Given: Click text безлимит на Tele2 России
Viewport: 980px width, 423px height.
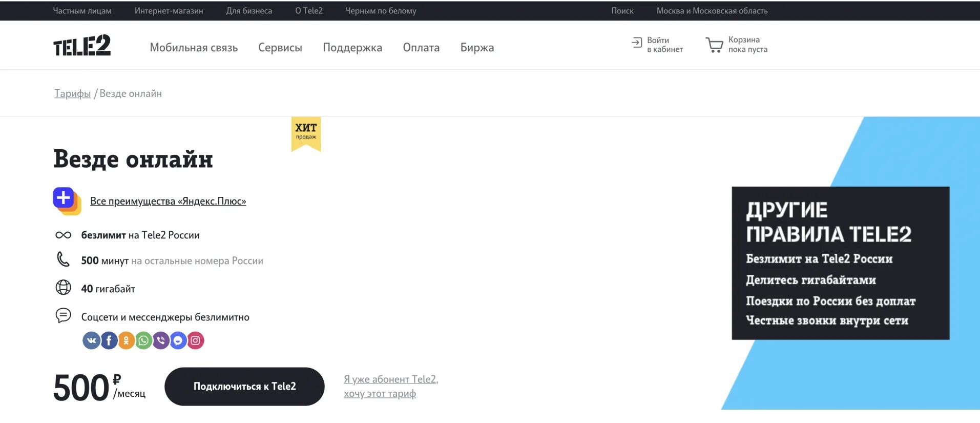Looking at the screenshot, I should click(140, 235).
